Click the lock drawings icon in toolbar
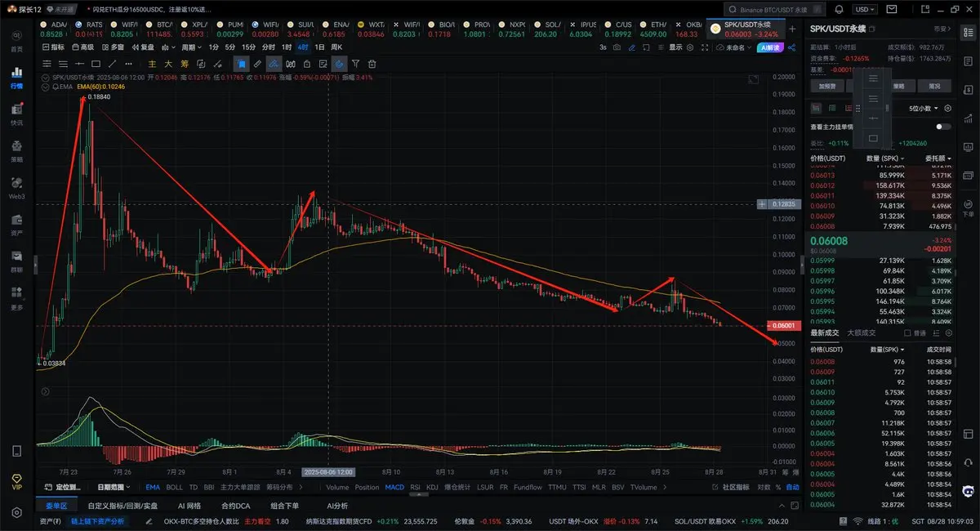The image size is (980, 531). pos(307,64)
